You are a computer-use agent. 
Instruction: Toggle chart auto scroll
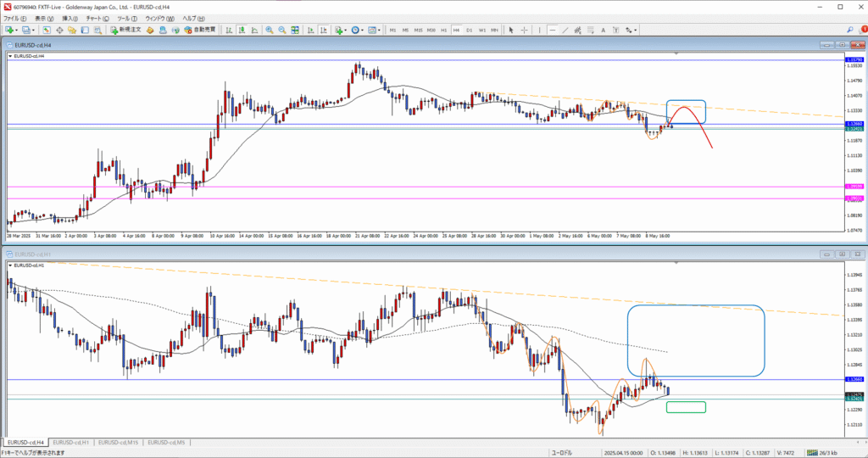pos(310,30)
